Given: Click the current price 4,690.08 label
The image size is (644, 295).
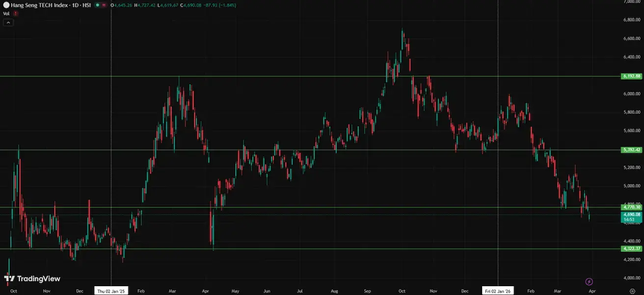Looking at the screenshot, I should tap(631, 215).
